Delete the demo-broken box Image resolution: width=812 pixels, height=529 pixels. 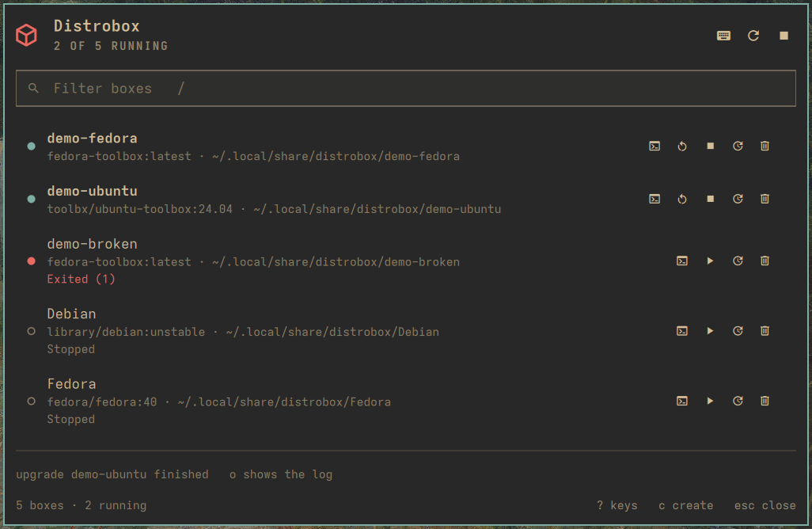tap(765, 261)
